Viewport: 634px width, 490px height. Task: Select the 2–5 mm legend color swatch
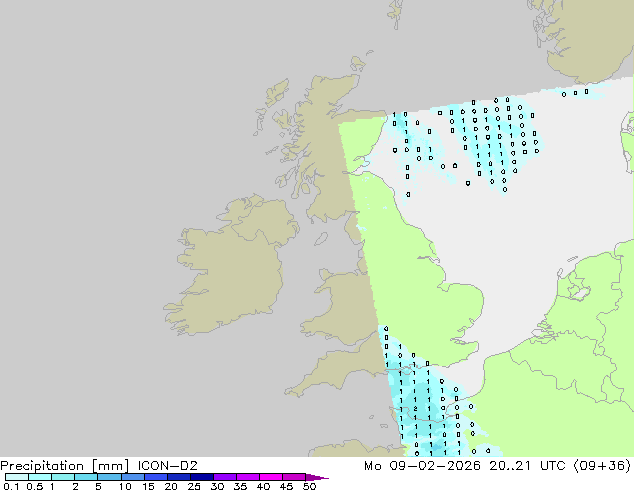point(86,477)
